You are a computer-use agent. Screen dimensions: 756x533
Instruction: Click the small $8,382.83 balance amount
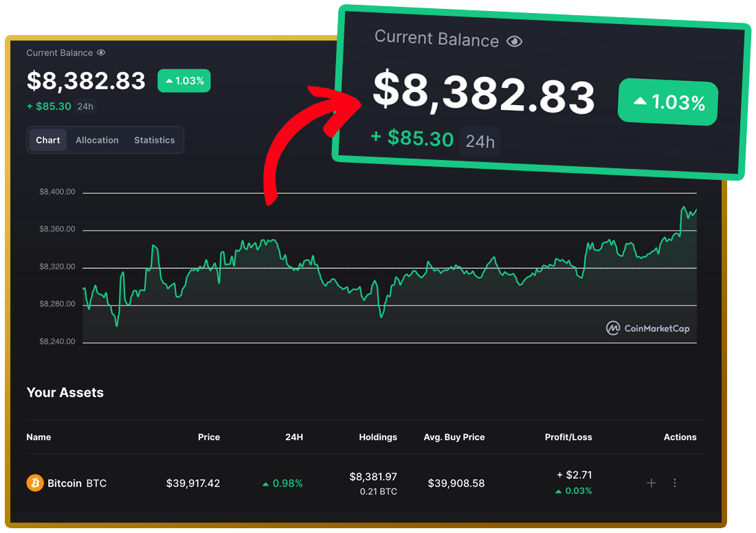86,80
